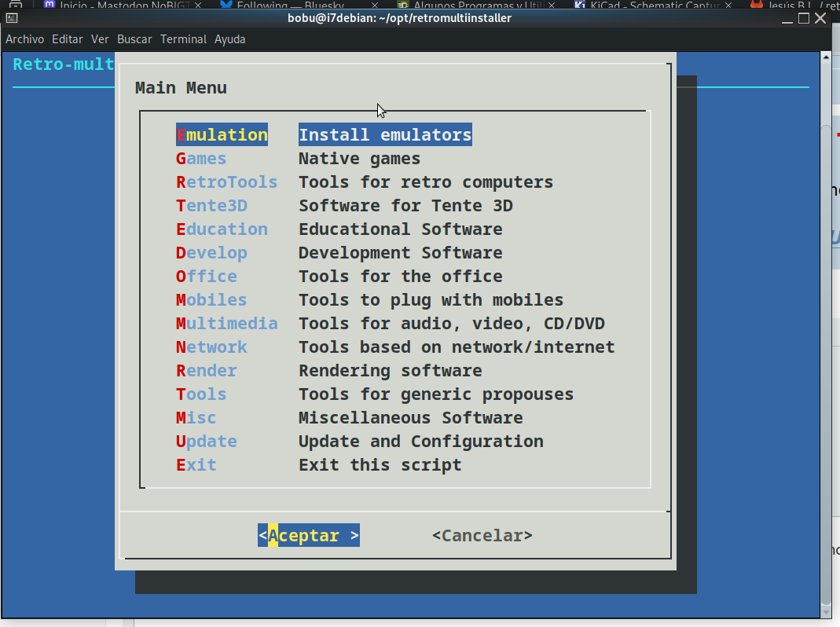Choose the Exit entry

tap(196, 465)
